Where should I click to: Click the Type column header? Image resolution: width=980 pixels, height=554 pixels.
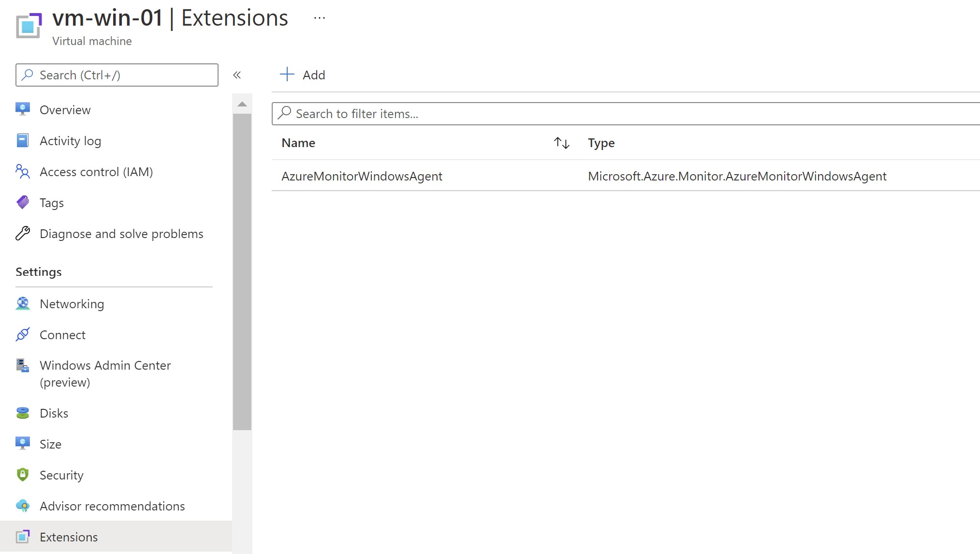click(x=601, y=143)
